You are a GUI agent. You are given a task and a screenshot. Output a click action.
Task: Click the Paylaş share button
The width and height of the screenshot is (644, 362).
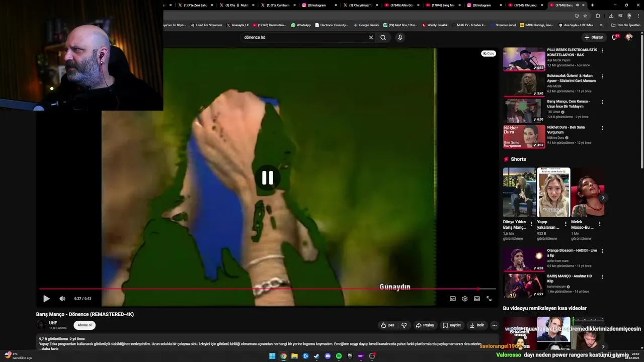pos(425,325)
